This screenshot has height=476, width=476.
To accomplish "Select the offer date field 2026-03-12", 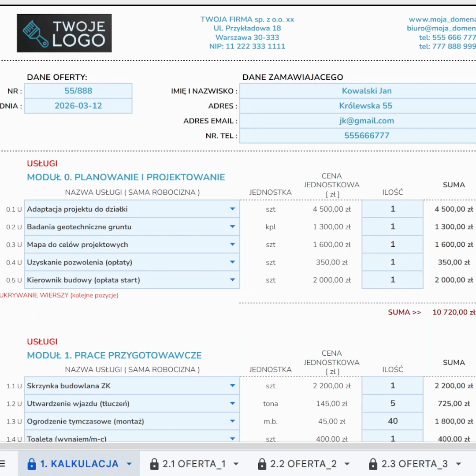I will point(78,106).
